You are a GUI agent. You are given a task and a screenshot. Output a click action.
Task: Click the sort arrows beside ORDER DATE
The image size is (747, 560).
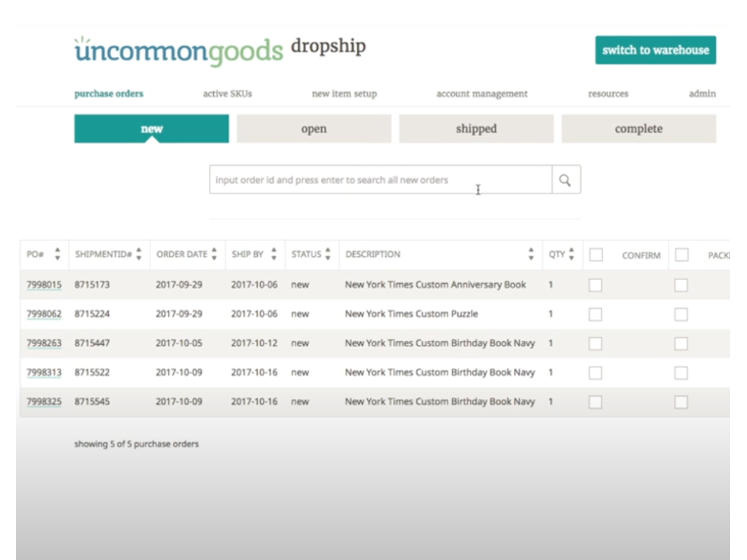214,254
